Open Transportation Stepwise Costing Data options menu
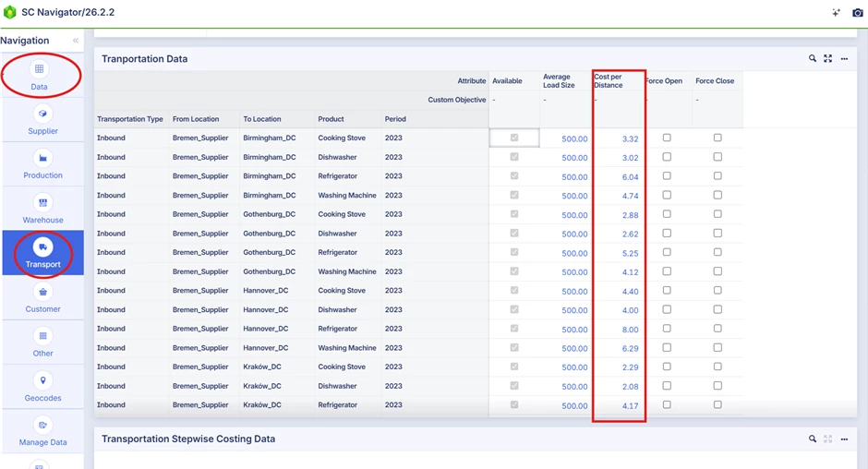 pyautogui.click(x=844, y=439)
